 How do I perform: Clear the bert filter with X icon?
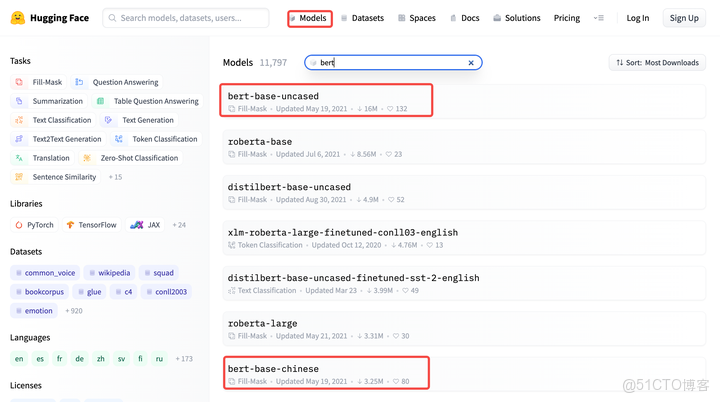pyautogui.click(x=471, y=63)
